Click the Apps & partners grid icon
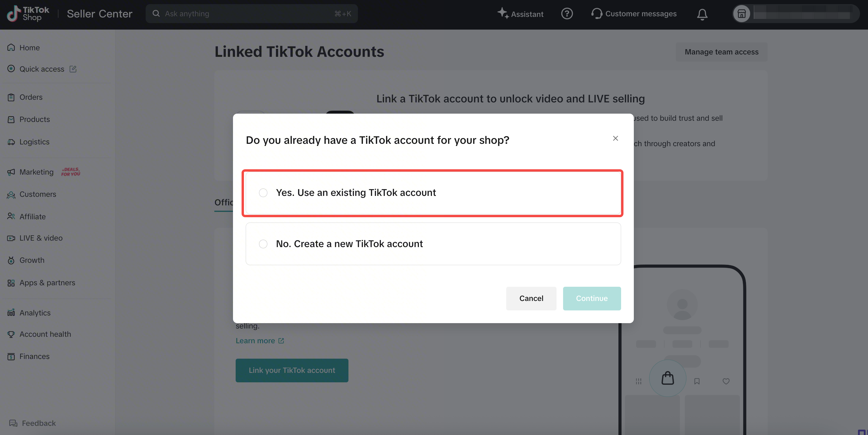The image size is (868, 435). pyautogui.click(x=11, y=283)
